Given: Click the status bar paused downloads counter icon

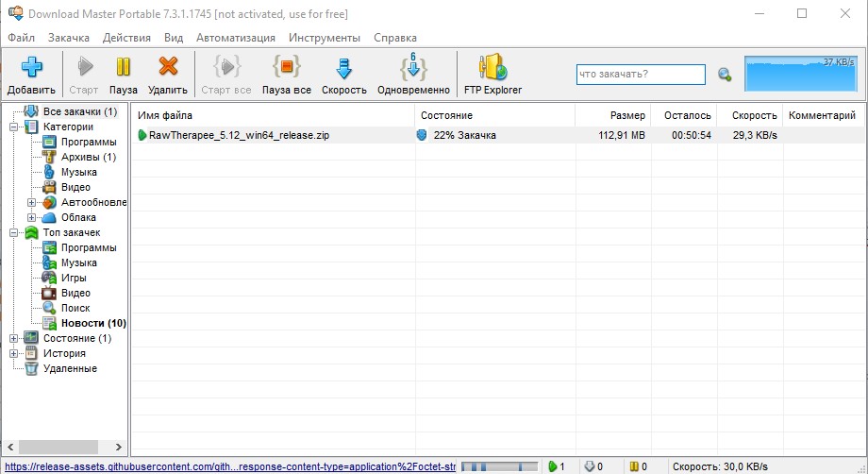Looking at the screenshot, I should coord(634,466).
